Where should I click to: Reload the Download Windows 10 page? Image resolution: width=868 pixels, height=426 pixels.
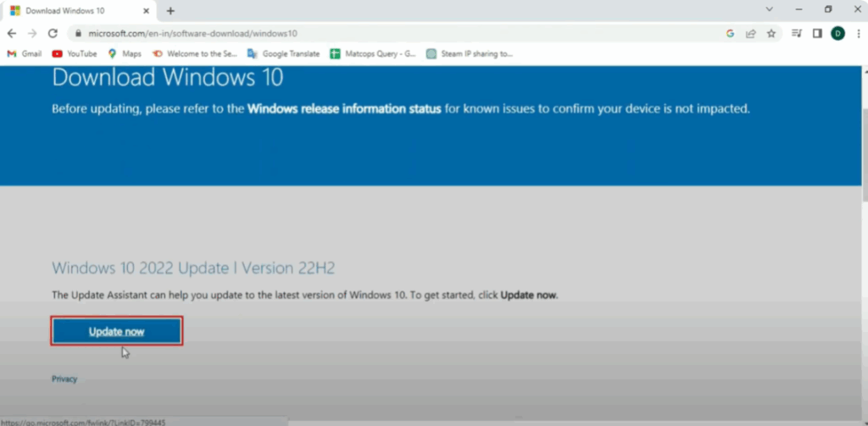coord(53,33)
